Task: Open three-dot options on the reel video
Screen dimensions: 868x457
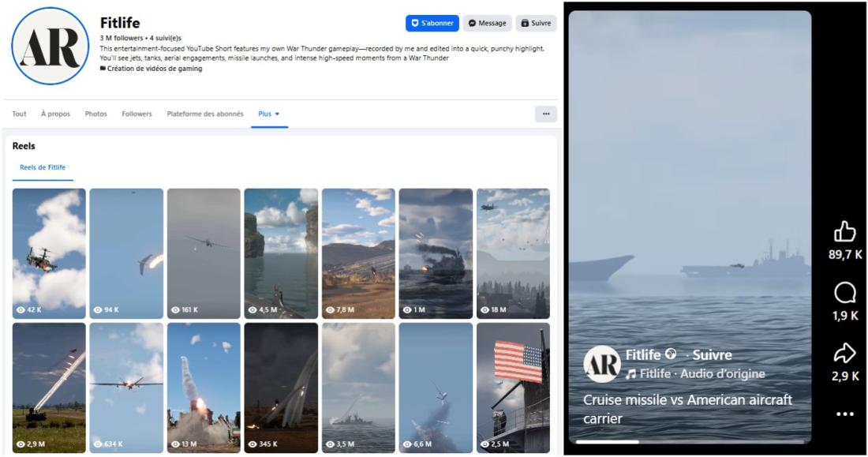Action: click(845, 414)
